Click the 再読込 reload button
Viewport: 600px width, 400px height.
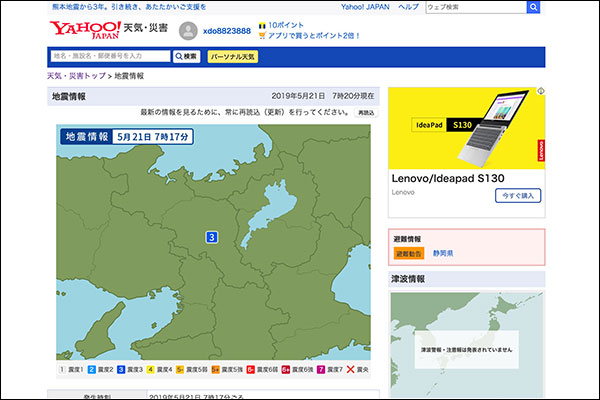point(366,113)
